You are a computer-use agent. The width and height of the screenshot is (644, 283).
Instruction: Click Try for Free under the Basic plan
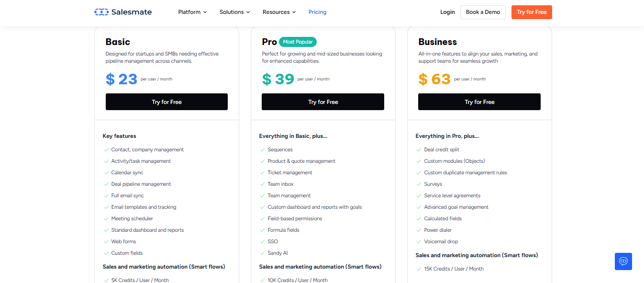click(167, 102)
